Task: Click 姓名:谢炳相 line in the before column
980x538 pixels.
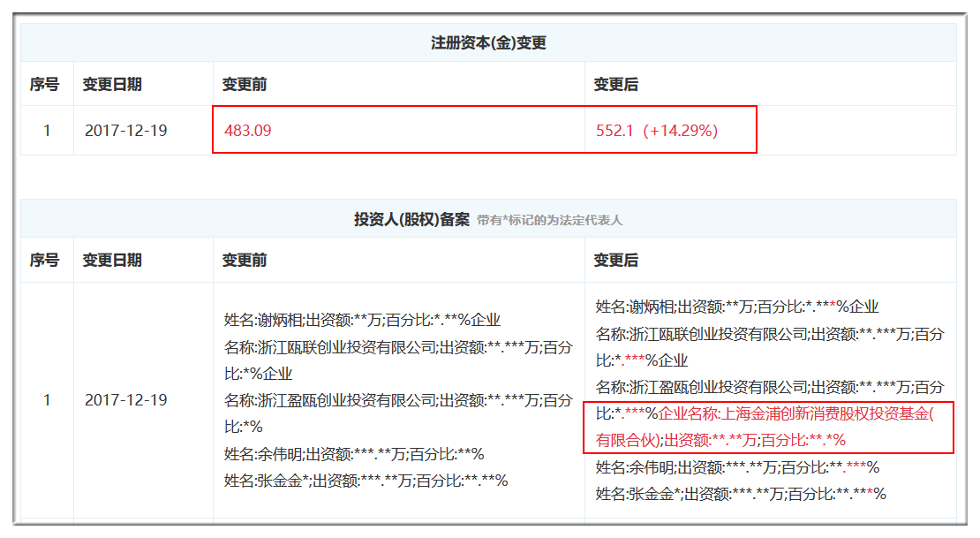Action: 362,321
